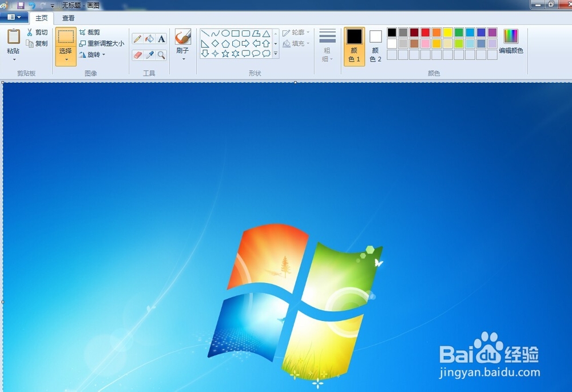Viewport: 572px width, 392px height.
Task: Select the Five-point star shape
Action: coord(225,54)
